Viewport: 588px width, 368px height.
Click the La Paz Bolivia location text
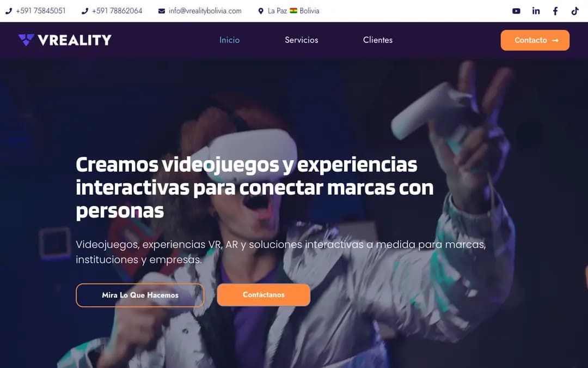pyautogui.click(x=293, y=11)
